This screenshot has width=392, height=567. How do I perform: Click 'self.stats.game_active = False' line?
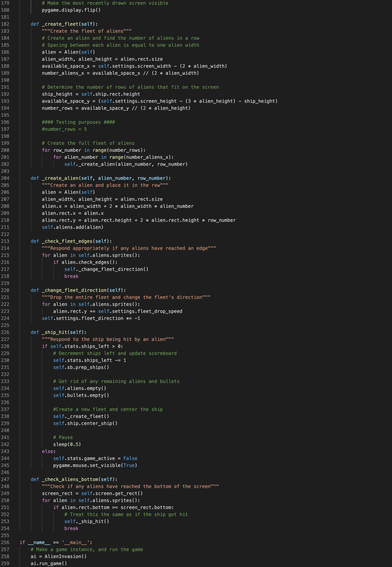[x=95, y=459]
